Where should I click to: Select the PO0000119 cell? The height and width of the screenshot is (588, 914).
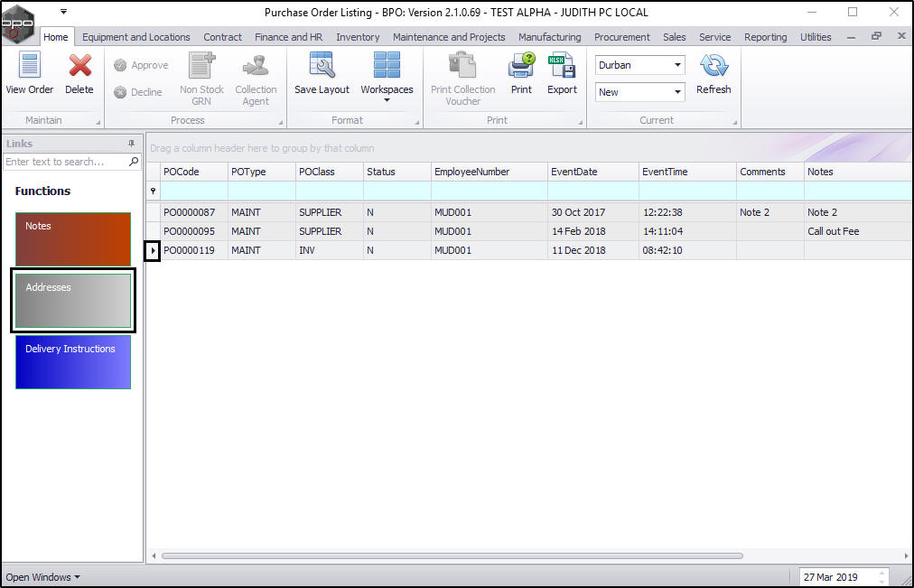point(194,250)
